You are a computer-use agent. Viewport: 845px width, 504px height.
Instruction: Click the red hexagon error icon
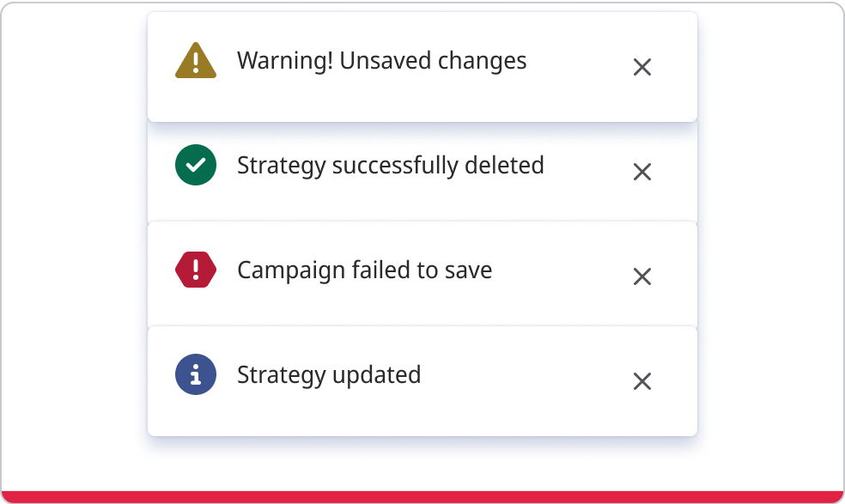[x=196, y=270]
